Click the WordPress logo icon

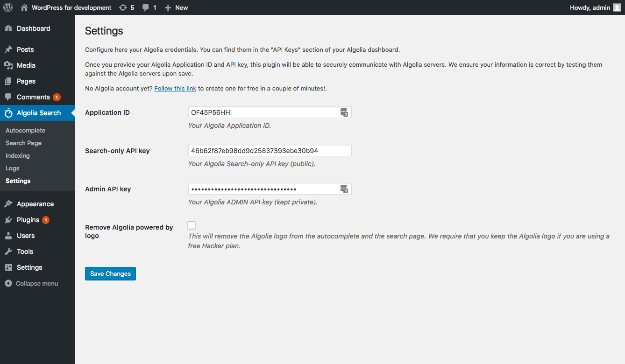(8, 7)
